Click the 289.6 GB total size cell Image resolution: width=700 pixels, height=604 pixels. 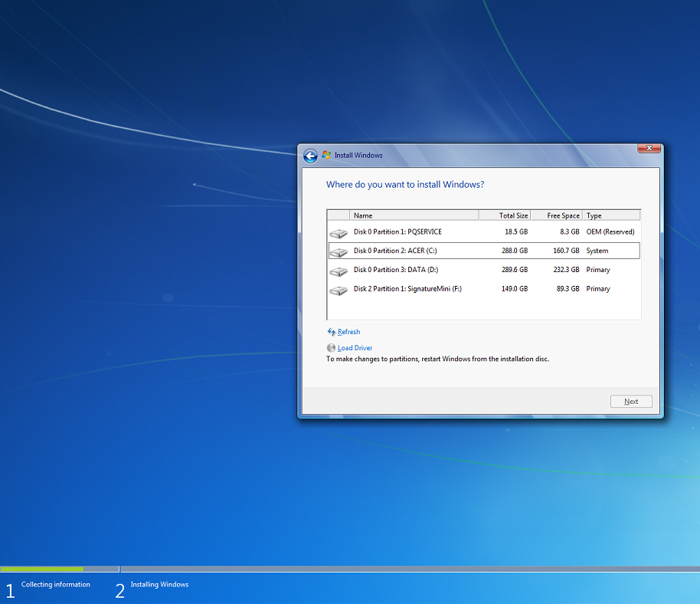coord(515,270)
